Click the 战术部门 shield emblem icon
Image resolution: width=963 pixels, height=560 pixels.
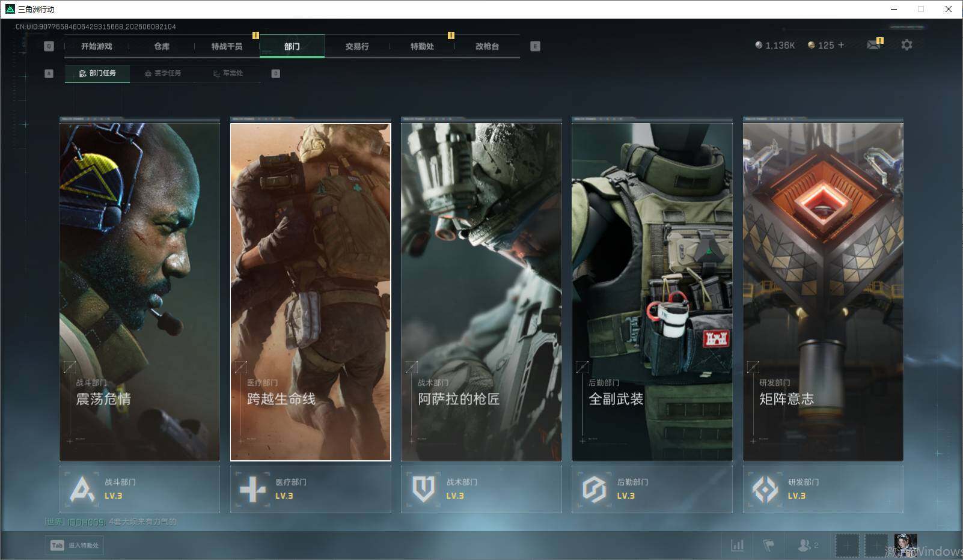[x=423, y=489]
